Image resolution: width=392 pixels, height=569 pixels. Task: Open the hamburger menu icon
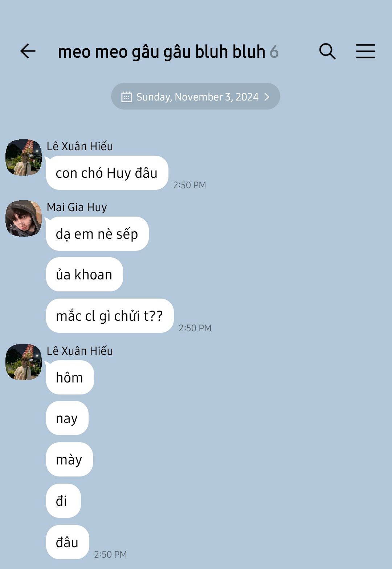coord(365,51)
